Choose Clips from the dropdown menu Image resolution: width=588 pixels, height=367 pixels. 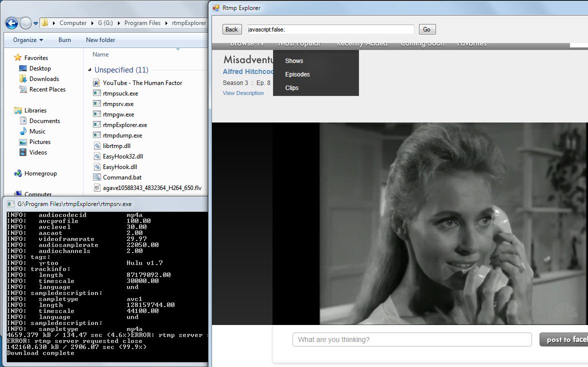pos(292,87)
